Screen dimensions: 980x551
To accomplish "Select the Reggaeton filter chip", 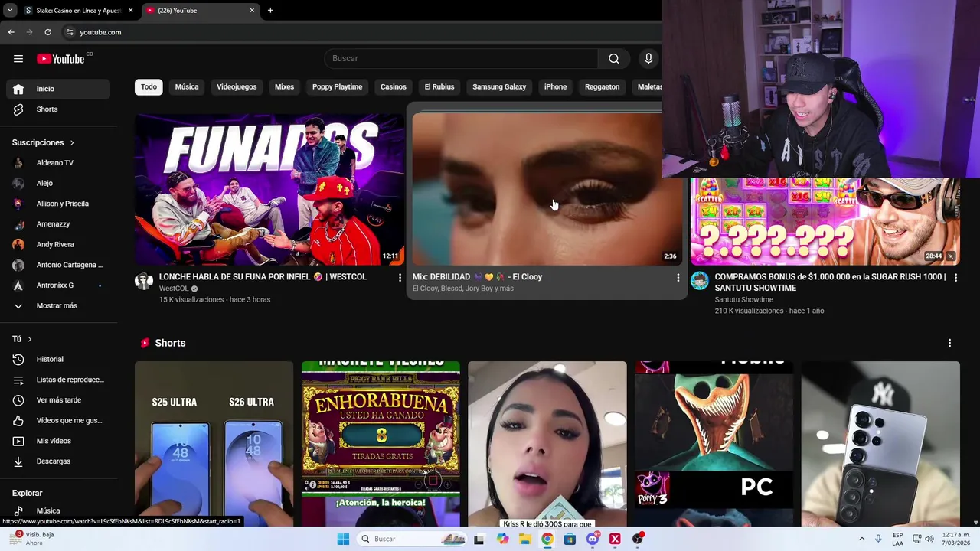I will coord(602,87).
